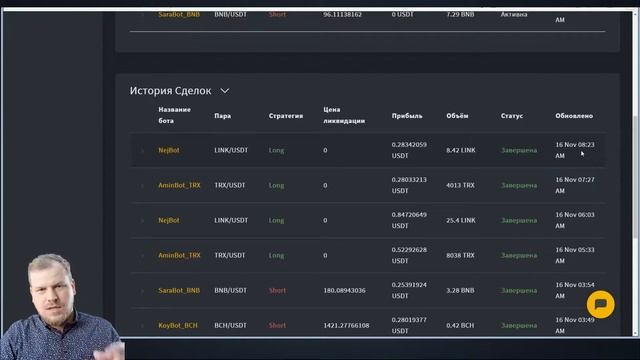Click the История Сделок heading
This screenshot has width=640, height=360.
pos(170,91)
